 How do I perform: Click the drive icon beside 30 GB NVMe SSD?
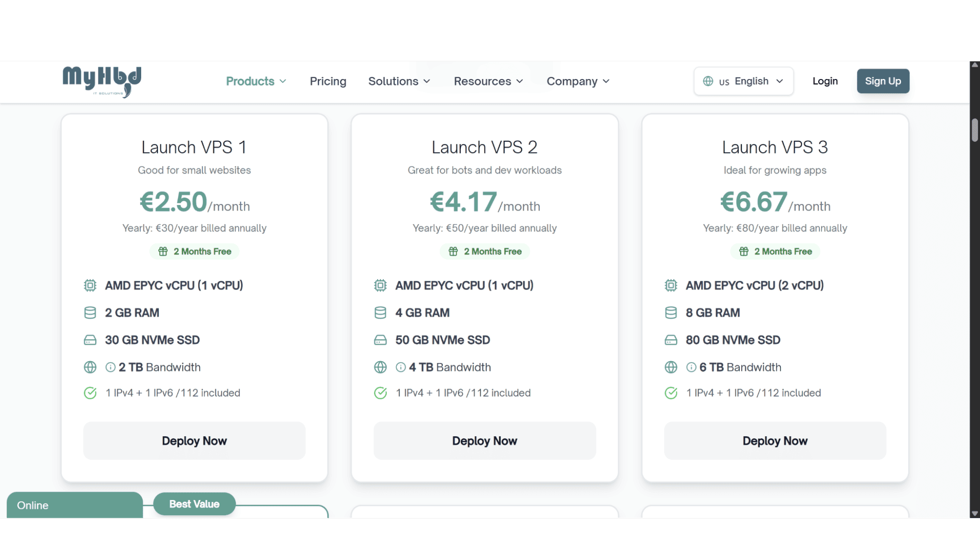(x=90, y=340)
